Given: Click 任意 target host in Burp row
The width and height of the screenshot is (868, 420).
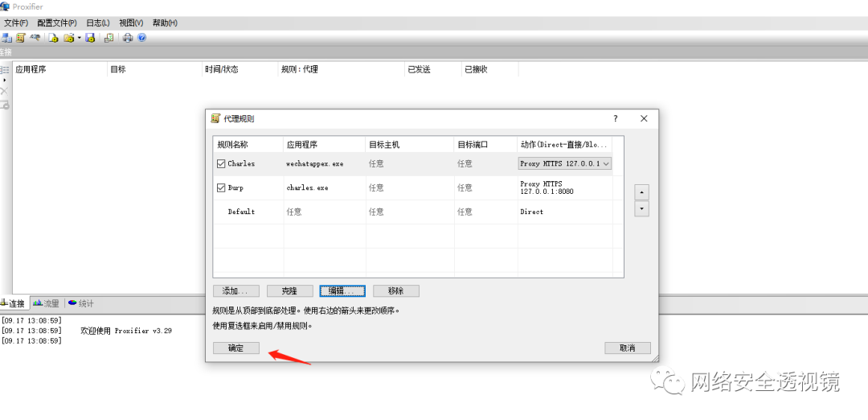Looking at the screenshot, I should tap(376, 187).
